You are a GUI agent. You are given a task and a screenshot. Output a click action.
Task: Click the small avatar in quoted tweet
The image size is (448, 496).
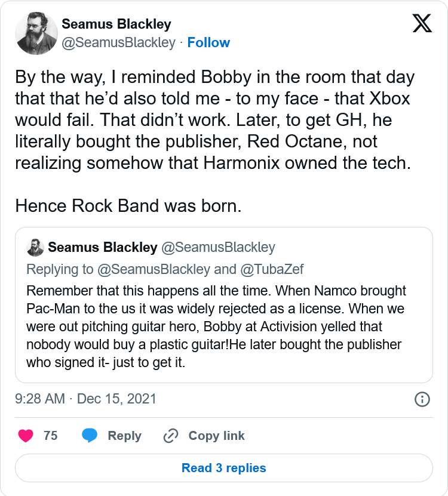pyautogui.click(x=35, y=247)
